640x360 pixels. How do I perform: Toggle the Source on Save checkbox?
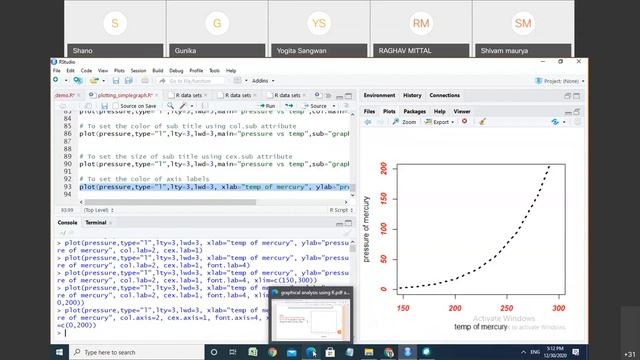click(x=116, y=106)
